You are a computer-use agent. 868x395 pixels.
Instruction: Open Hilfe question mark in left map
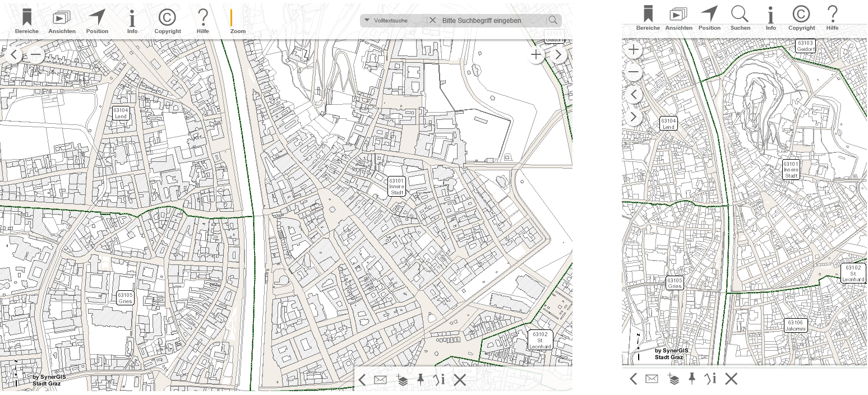tap(202, 21)
